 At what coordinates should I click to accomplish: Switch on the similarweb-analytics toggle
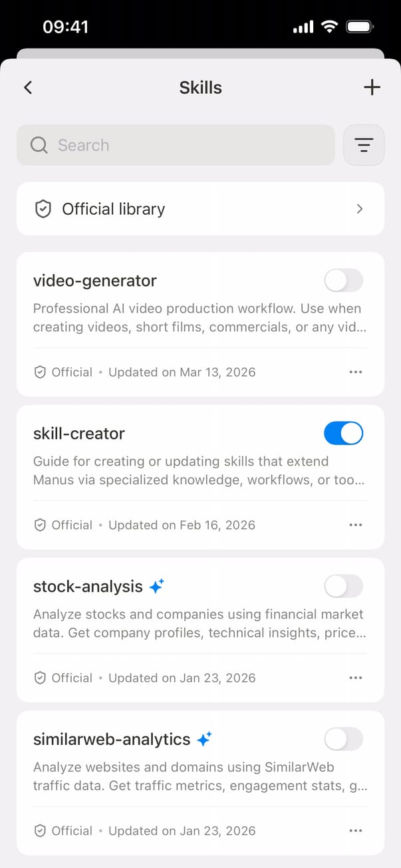[x=343, y=739]
